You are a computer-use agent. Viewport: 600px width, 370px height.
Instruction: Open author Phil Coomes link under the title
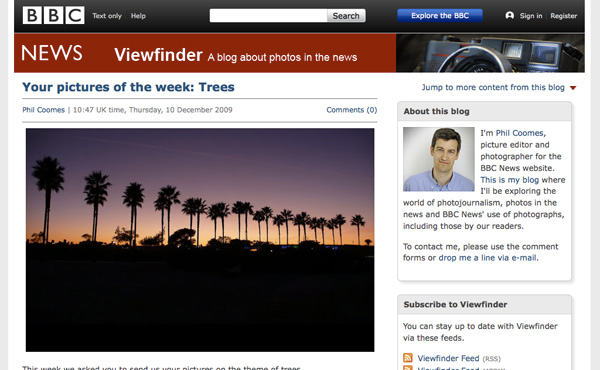(x=43, y=110)
